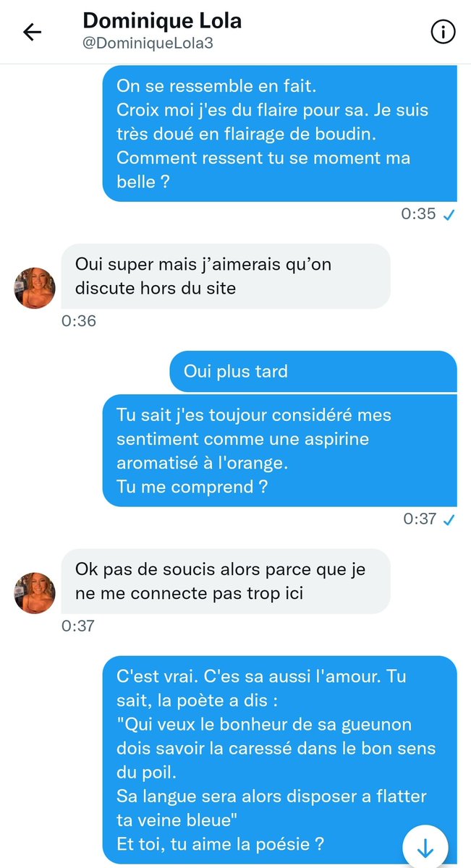
Task: Select the 'Oui plus tard' message bubble
Action: coord(313,372)
